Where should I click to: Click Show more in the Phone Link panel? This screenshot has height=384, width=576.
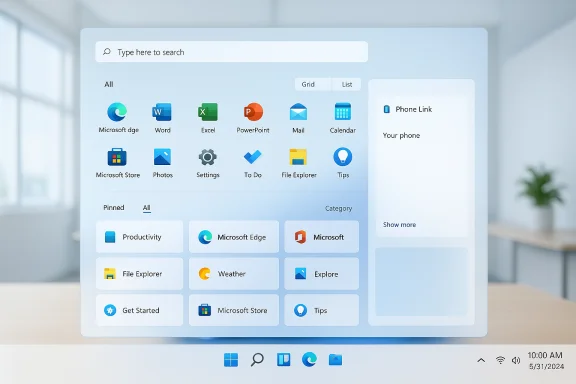399,225
